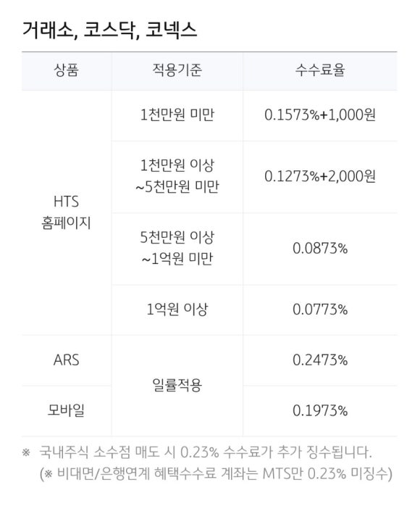Image resolution: width=420 pixels, height=506 pixels.
Task: Select the 수수료율 column header
Action: [320, 70]
